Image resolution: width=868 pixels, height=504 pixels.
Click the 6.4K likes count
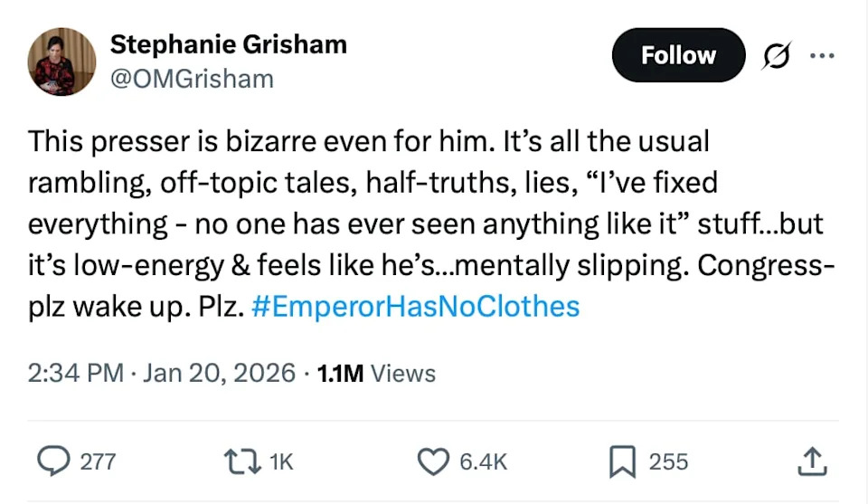point(483,461)
